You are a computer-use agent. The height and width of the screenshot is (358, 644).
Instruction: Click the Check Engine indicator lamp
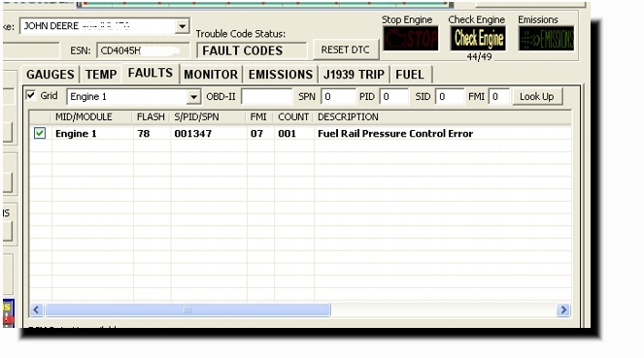click(478, 39)
